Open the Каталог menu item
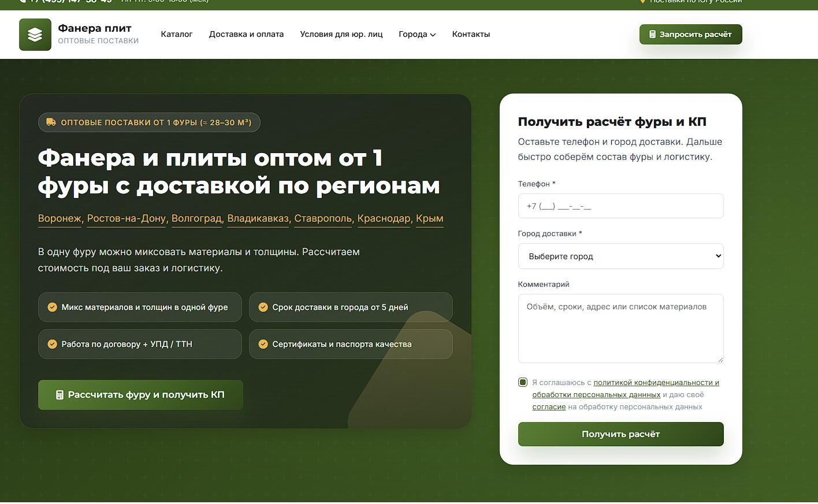Screen dimensions: 818x504 [x=176, y=34]
